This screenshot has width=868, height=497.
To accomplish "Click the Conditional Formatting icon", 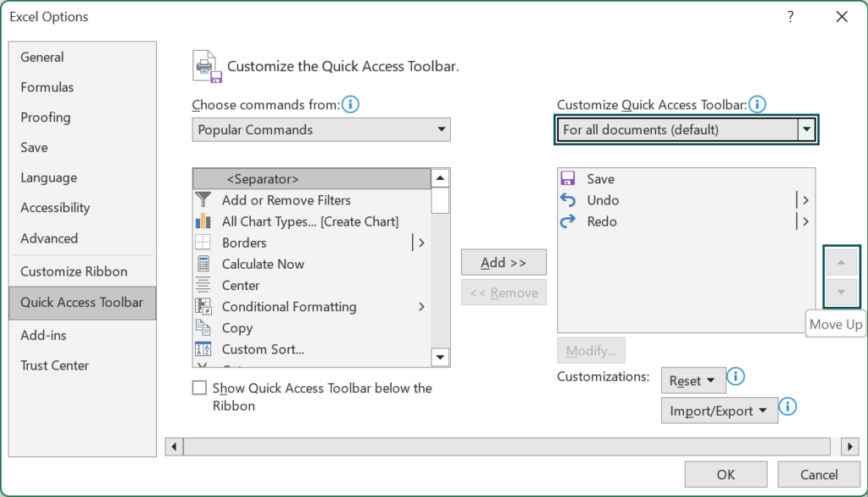I will [203, 306].
